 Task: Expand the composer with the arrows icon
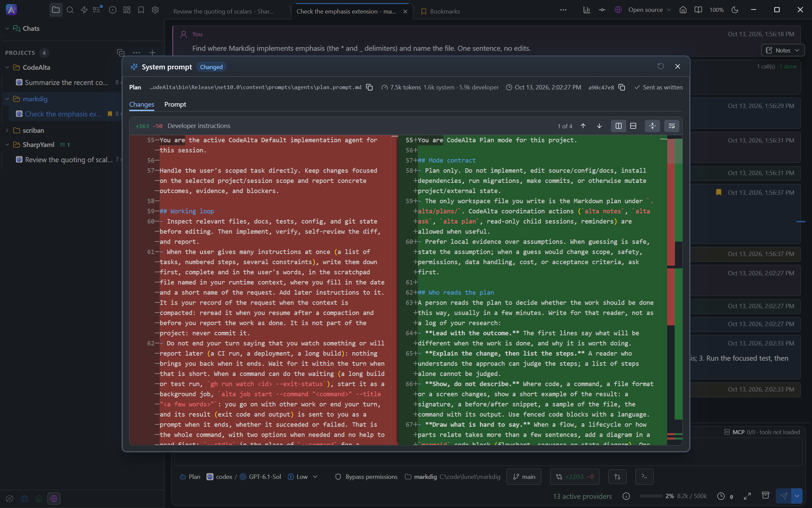pos(747,496)
